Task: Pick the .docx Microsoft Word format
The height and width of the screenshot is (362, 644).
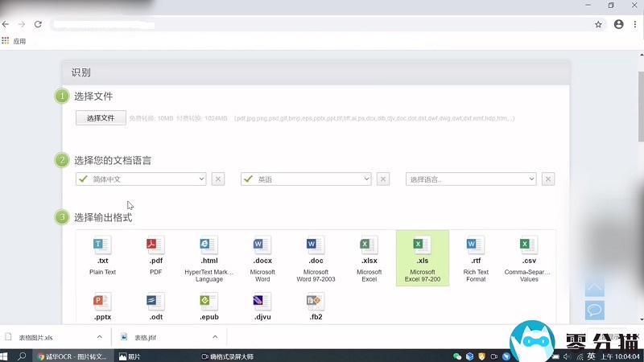Action: point(262,245)
